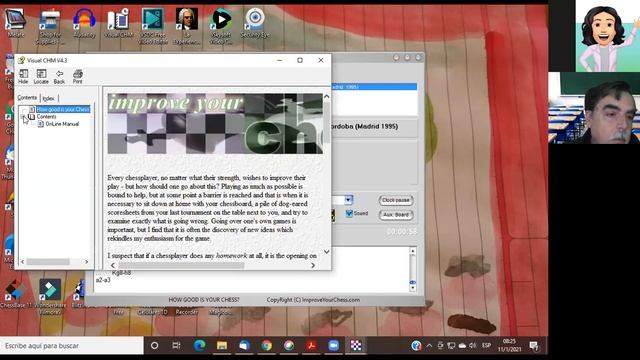Open Google Chrome from the taskbar
640x360 pixels.
[267, 346]
